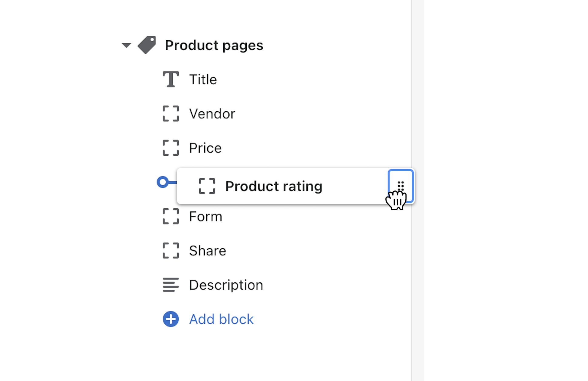Image resolution: width=588 pixels, height=381 pixels.
Task: Click the product tag icon beside Product pages
Action: (147, 45)
